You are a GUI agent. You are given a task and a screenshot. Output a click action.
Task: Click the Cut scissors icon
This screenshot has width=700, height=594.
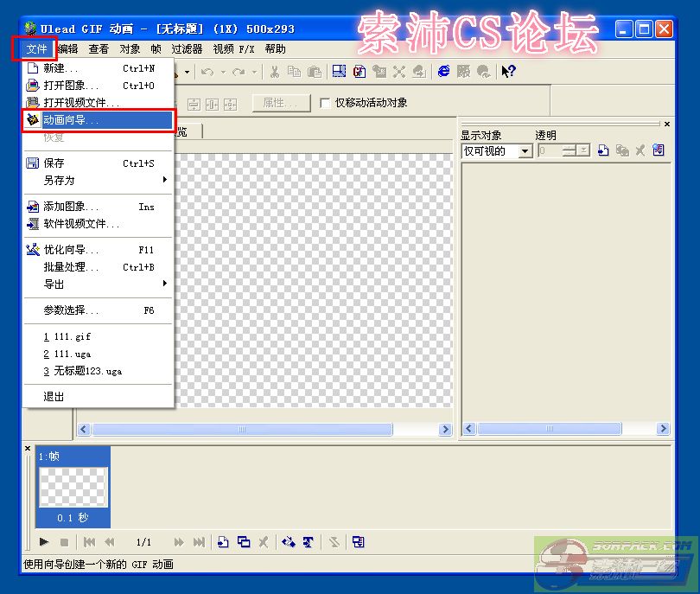(x=275, y=72)
